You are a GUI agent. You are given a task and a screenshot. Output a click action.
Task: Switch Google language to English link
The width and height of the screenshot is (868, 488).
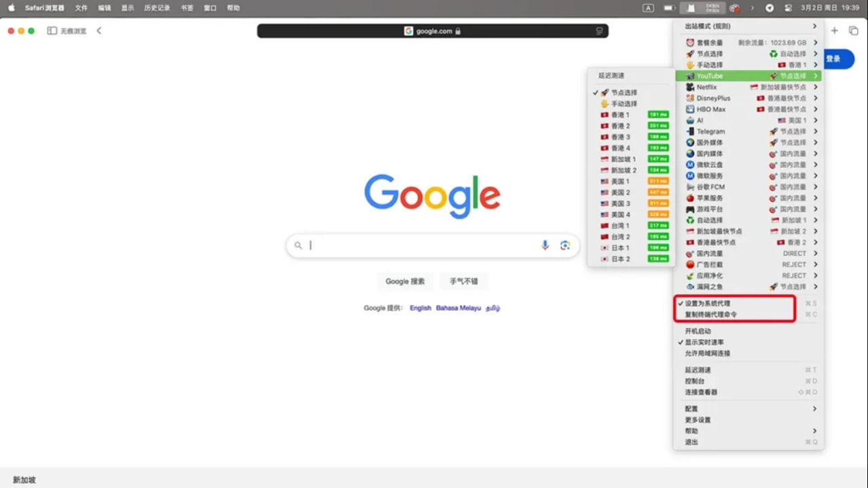(x=420, y=308)
